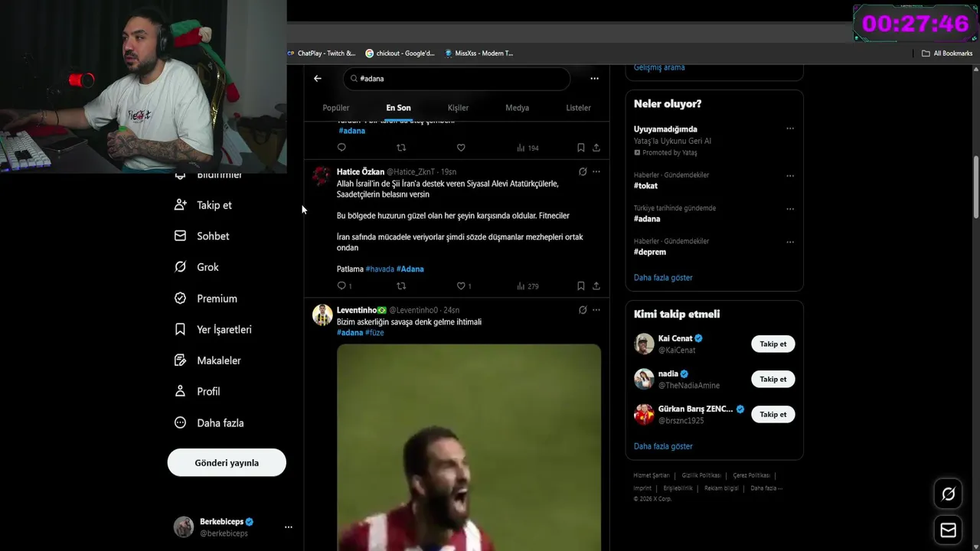This screenshot has height=551, width=980.
Task: Switch to the Kişiler tab
Action: (x=458, y=108)
